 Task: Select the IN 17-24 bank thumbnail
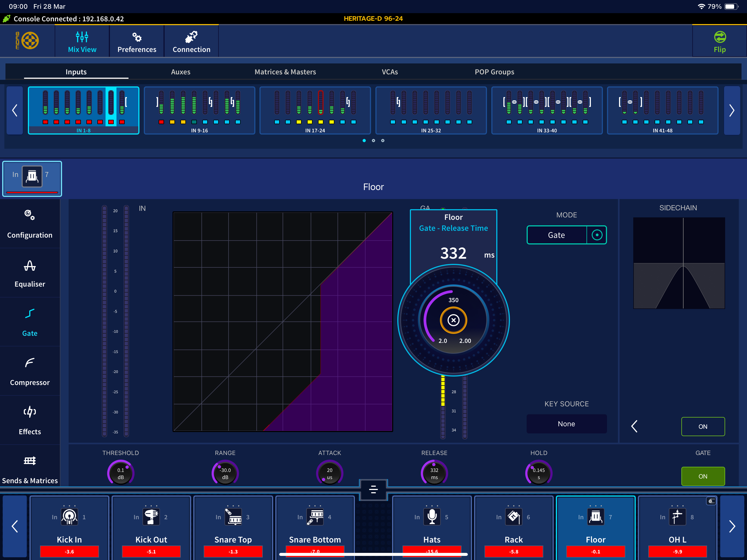315,110
